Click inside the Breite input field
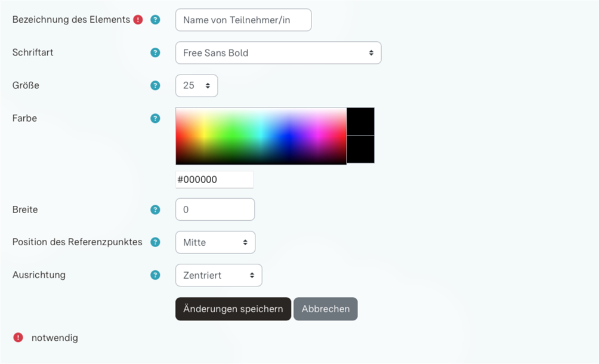599x364 pixels. [x=215, y=209]
